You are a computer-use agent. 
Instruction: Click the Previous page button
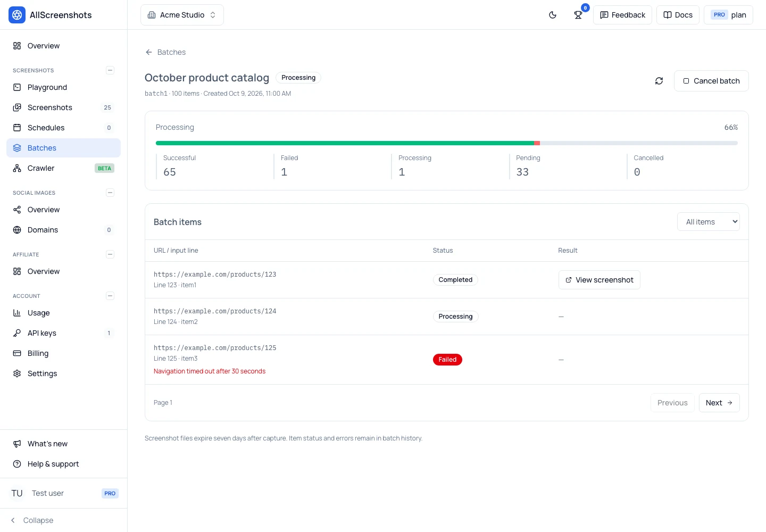(x=672, y=403)
